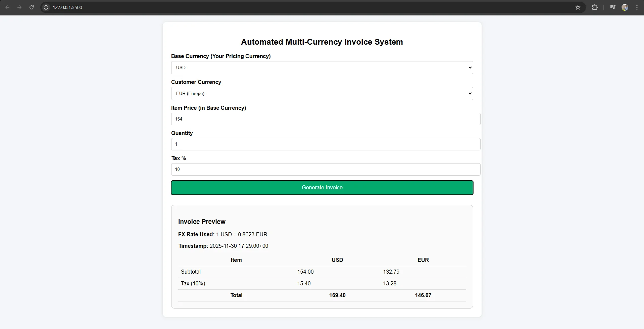Bookmark this page with star icon

click(x=578, y=7)
